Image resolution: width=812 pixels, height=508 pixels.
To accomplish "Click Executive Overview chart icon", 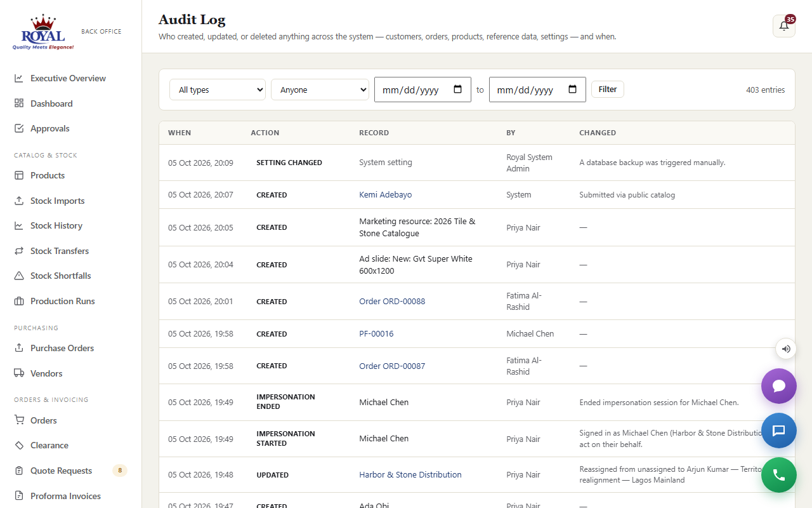I will pos(19,78).
